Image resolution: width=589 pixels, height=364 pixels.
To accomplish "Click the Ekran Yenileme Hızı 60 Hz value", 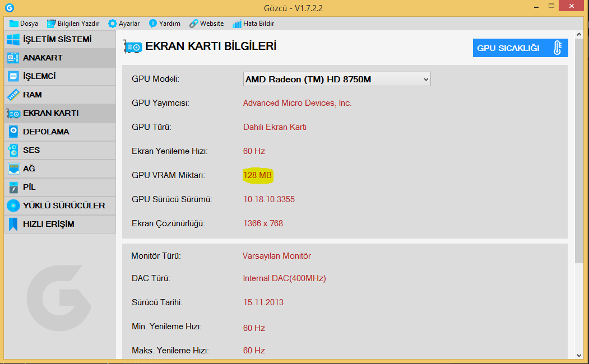I will [254, 151].
